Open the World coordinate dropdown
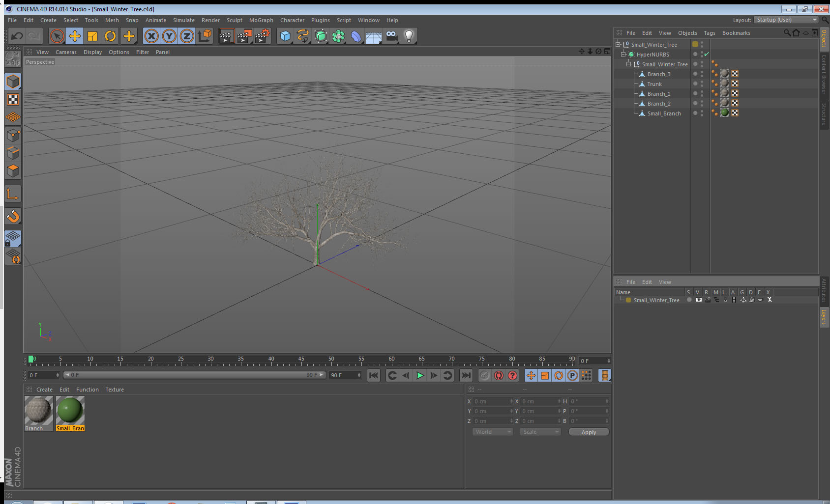This screenshot has height=504, width=830. pos(493,432)
